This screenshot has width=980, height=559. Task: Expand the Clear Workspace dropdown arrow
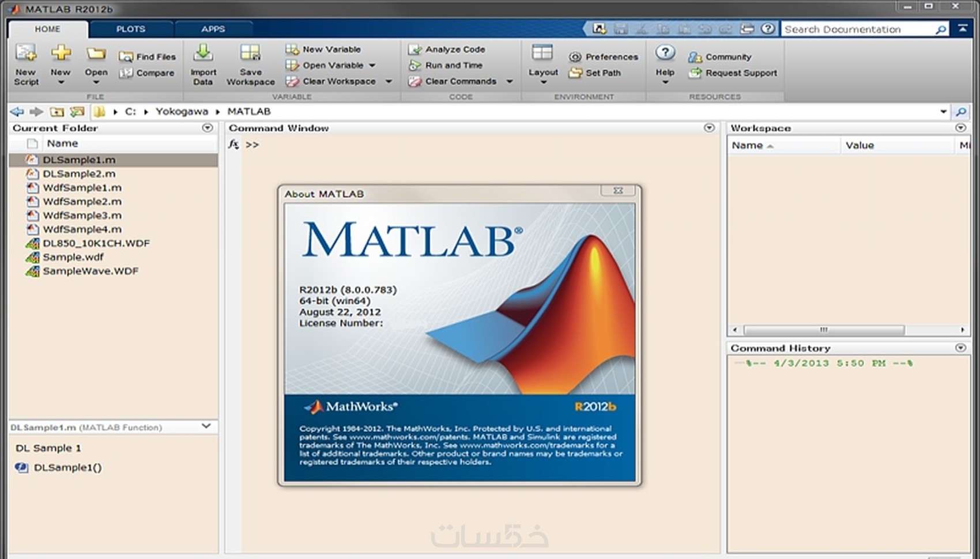pyautogui.click(x=389, y=81)
